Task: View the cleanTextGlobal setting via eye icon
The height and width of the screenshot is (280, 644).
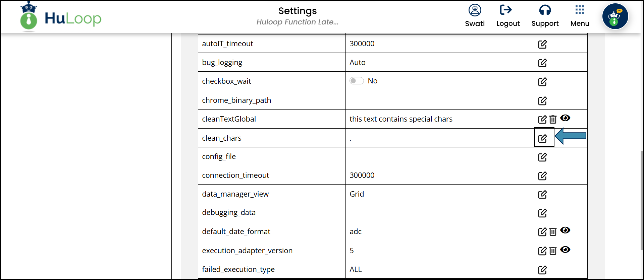Action: click(565, 118)
